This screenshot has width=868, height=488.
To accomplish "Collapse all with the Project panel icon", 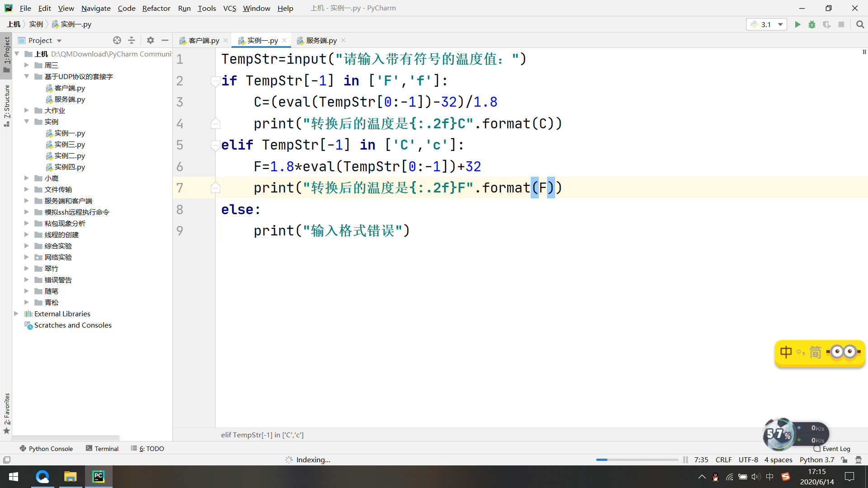I will 132,40.
